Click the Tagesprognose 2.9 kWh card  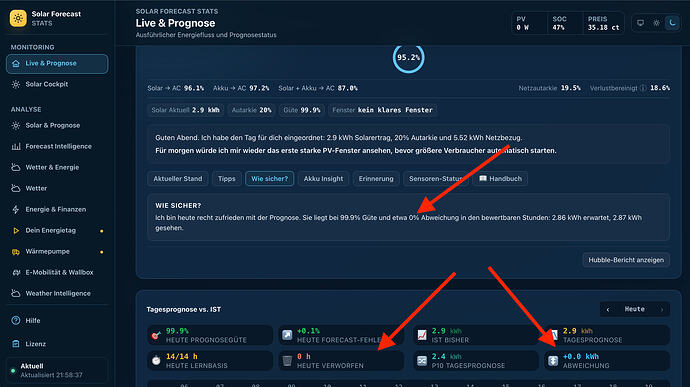click(x=607, y=335)
